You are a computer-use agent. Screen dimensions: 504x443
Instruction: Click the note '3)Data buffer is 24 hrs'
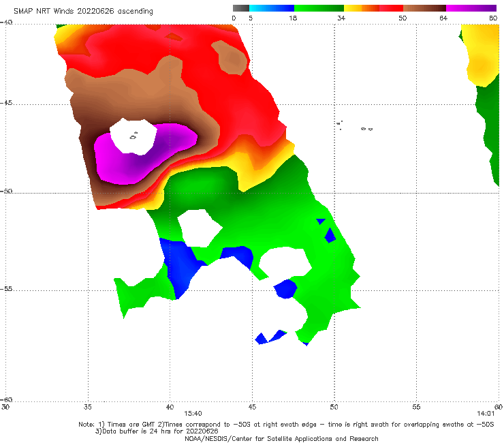coord(157,431)
